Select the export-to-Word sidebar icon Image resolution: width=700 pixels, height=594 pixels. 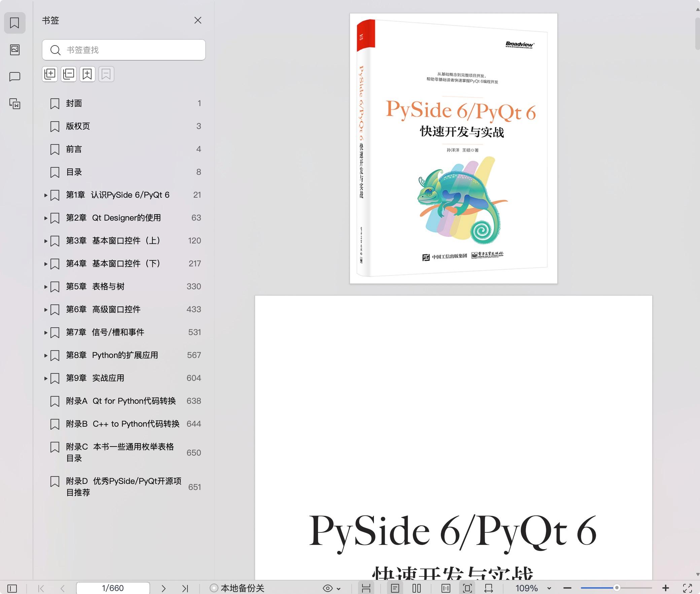point(15,104)
